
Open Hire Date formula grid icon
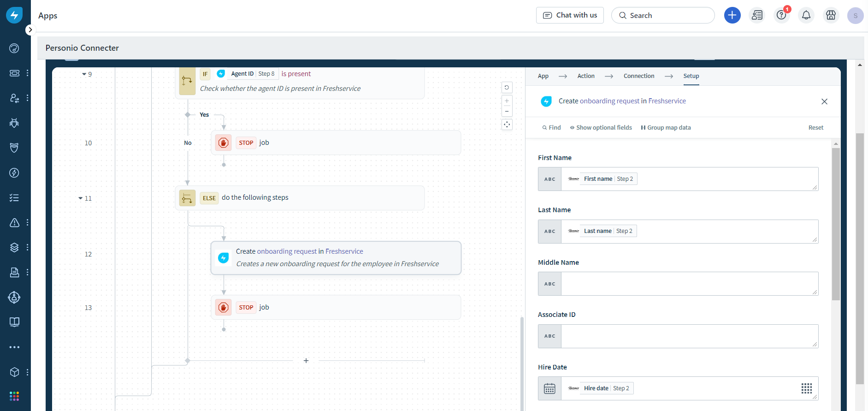click(x=807, y=388)
